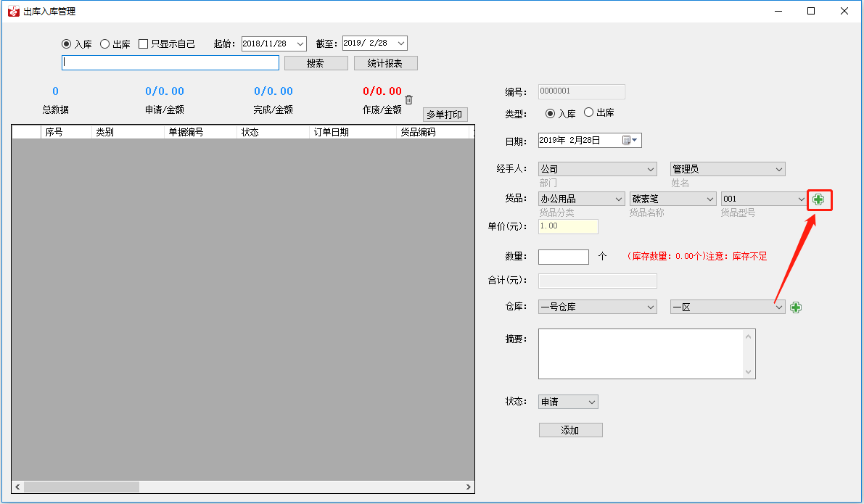Click the app logo in title bar
The width and height of the screenshot is (864, 504).
(13, 11)
